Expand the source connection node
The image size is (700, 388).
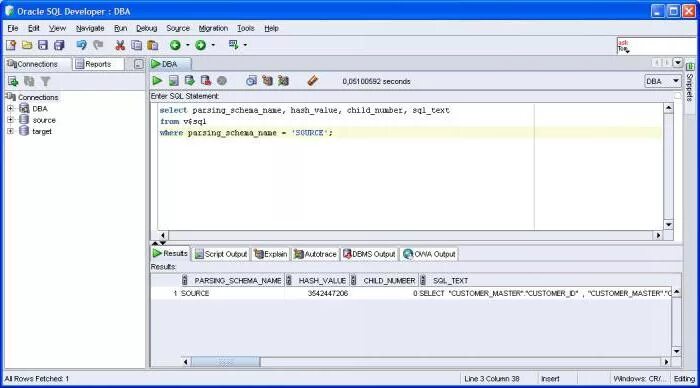(10, 120)
